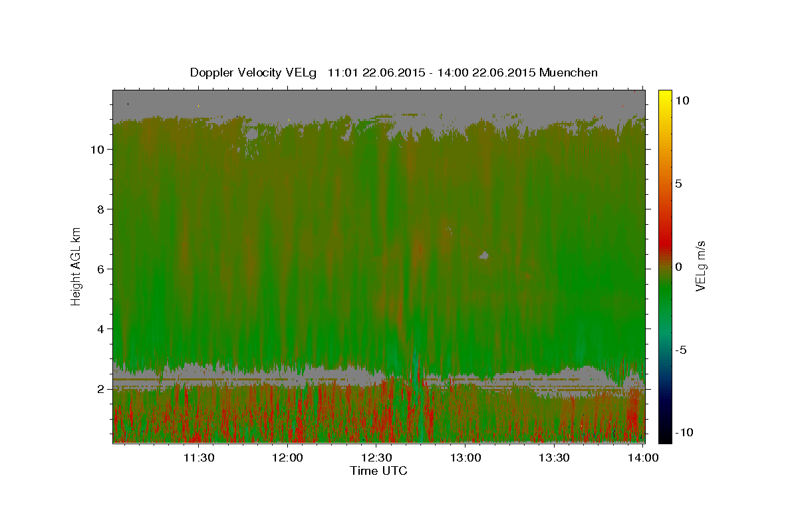Click the 'Muenchen' location in the title
The image size is (798, 532).
[x=569, y=72]
